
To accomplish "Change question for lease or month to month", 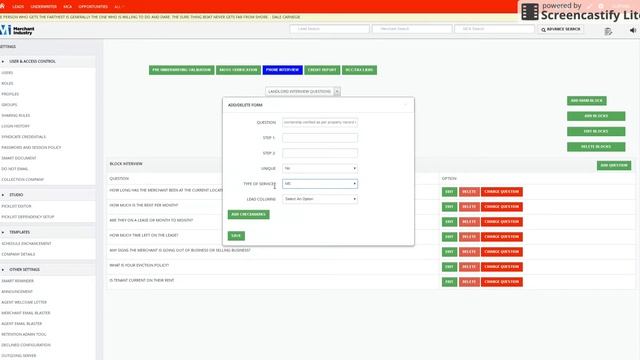I will pos(502,222).
